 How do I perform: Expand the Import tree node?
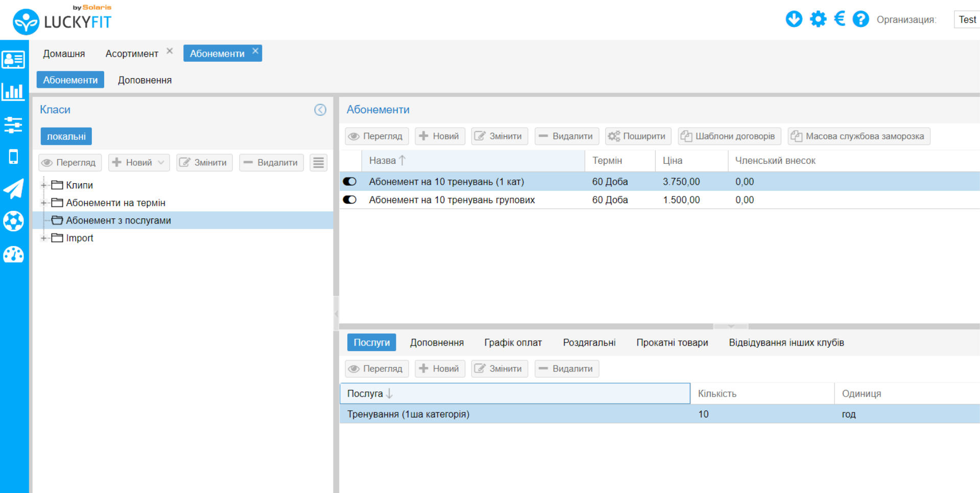[43, 238]
